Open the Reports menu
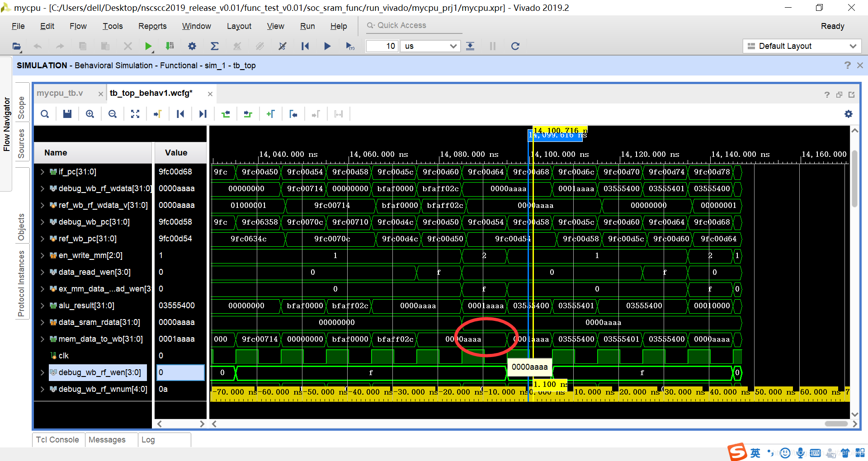This screenshot has height=461, width=868. tap(152, 26)
